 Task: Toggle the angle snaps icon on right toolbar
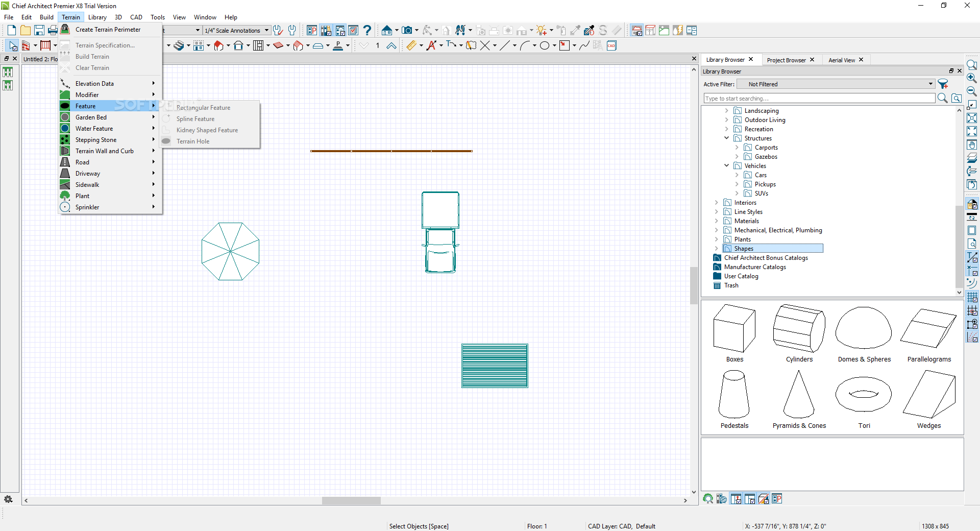(972, 337)
